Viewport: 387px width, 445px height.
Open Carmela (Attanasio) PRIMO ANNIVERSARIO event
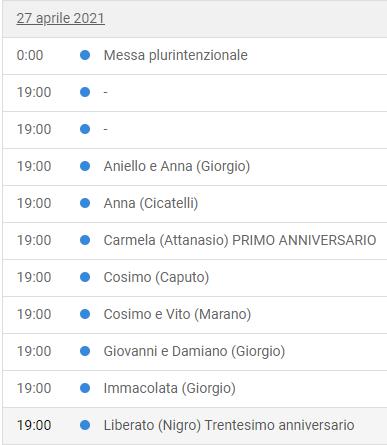click(x=240, y=240)
